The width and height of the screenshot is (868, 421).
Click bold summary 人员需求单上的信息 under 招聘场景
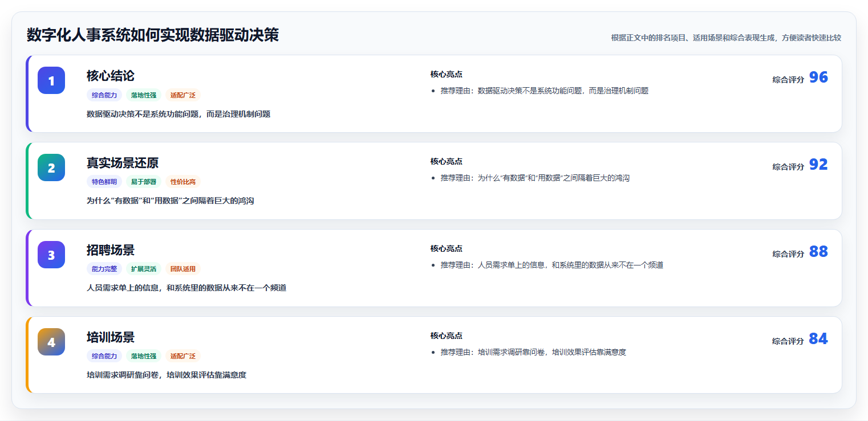[x=186, y=288]
